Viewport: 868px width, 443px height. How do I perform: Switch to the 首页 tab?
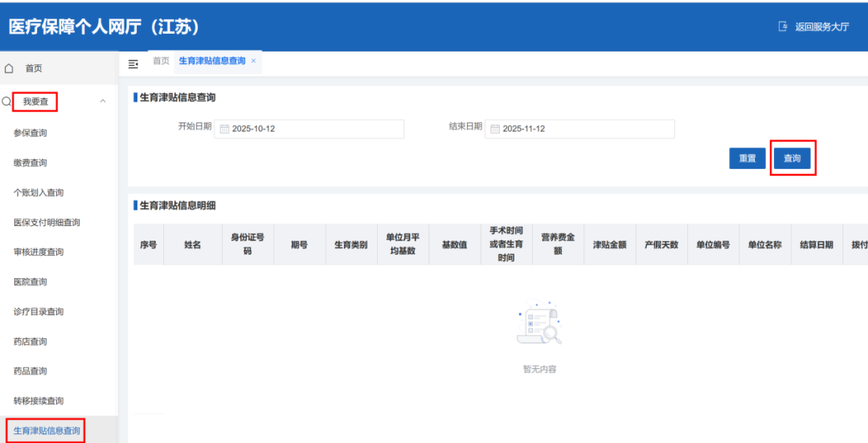coord(161,61)
